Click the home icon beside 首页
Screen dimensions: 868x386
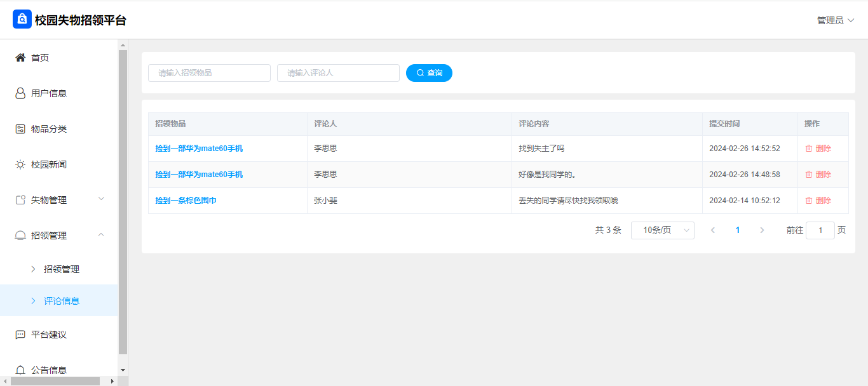(20, 58)
